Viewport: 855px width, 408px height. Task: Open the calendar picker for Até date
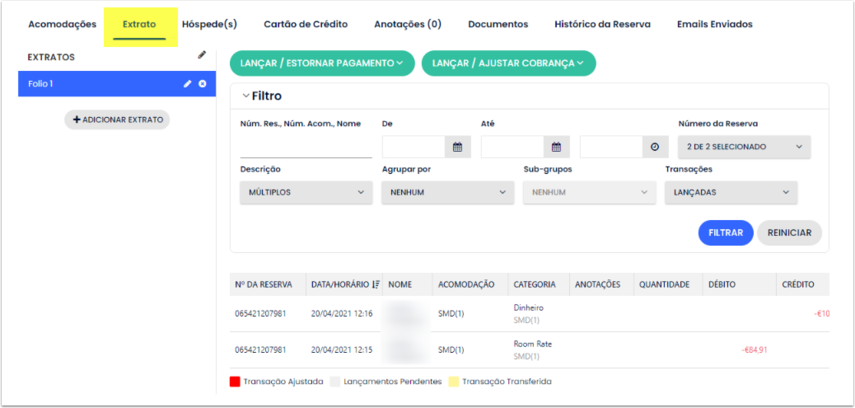556,147
